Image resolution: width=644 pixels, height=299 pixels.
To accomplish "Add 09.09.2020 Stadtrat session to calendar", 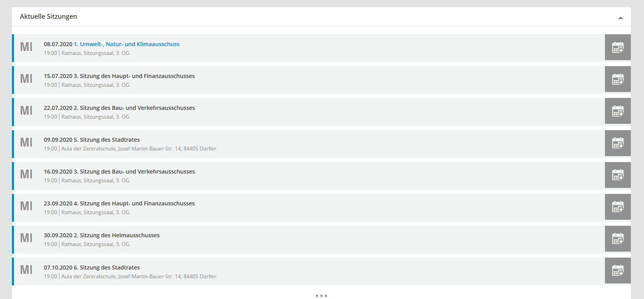I will point(618,143).
